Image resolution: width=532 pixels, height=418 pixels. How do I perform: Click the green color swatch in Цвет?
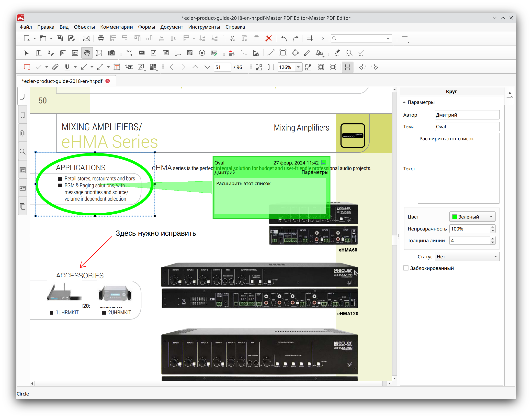(x=454, y=217)
